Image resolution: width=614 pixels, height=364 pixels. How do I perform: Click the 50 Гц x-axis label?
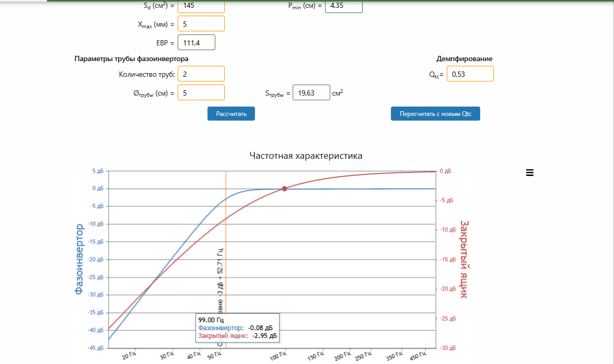pos(215,356)
